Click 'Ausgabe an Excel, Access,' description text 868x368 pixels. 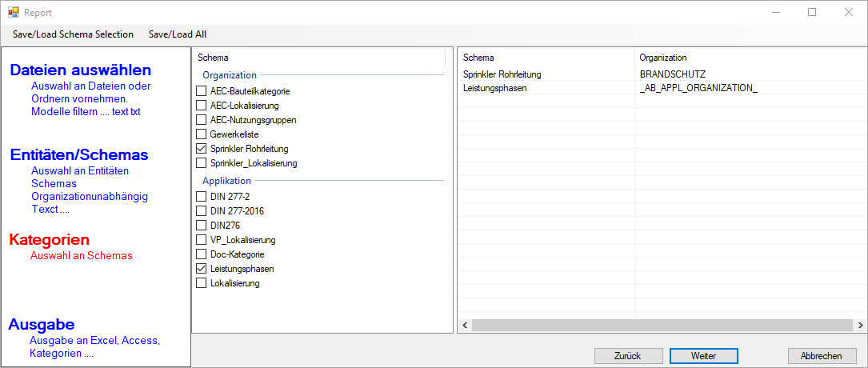[x=94, y=341]
